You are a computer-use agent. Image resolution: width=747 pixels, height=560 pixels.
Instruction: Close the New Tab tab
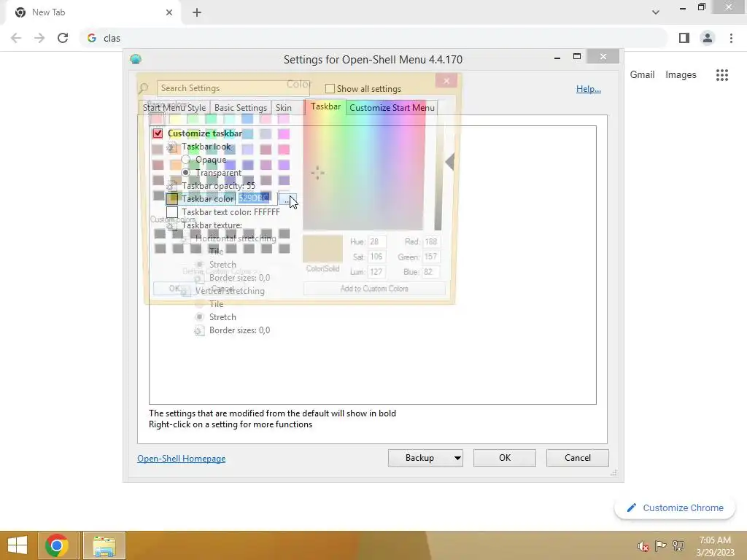(169, 12)
